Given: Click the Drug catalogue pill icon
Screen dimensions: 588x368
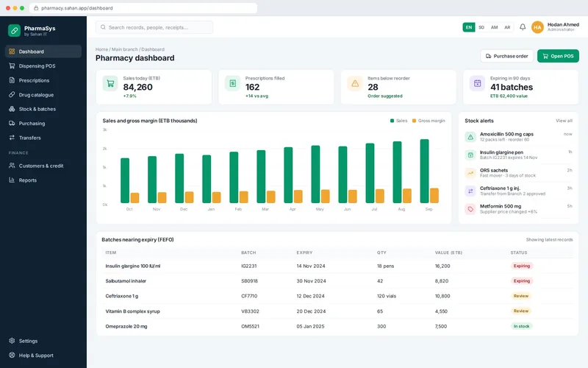Looking at the screenshot, I should [x=12, y=94].
